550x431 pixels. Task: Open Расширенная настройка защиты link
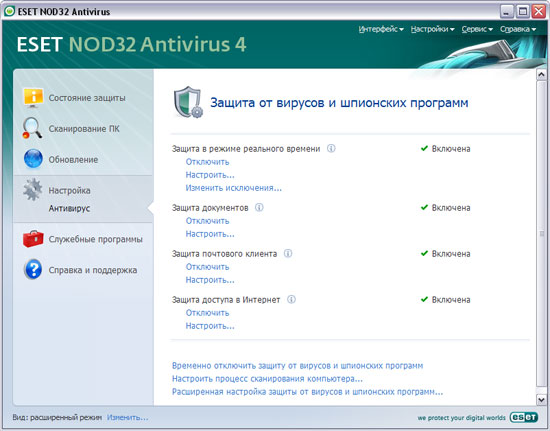tap(307, 391)
